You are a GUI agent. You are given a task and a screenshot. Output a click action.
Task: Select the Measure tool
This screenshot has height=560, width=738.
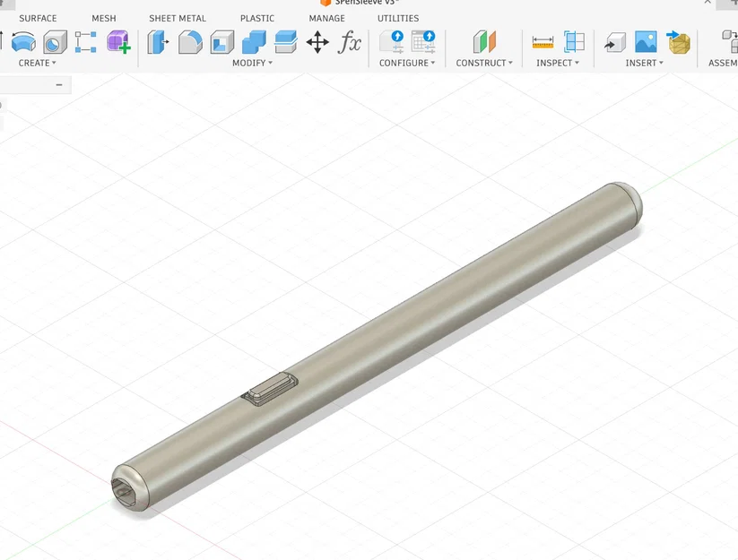click(543, 41)
